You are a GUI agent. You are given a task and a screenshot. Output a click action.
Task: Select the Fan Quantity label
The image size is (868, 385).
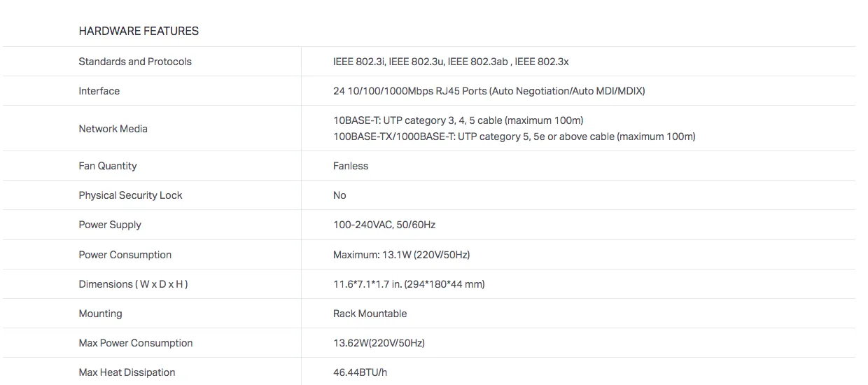point(108,166)
